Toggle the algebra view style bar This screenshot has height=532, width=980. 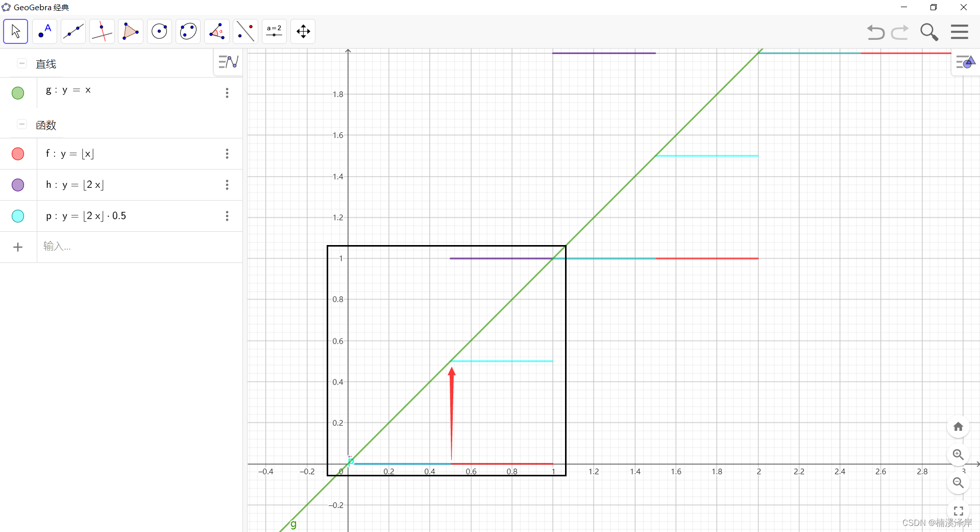[228, 62]
